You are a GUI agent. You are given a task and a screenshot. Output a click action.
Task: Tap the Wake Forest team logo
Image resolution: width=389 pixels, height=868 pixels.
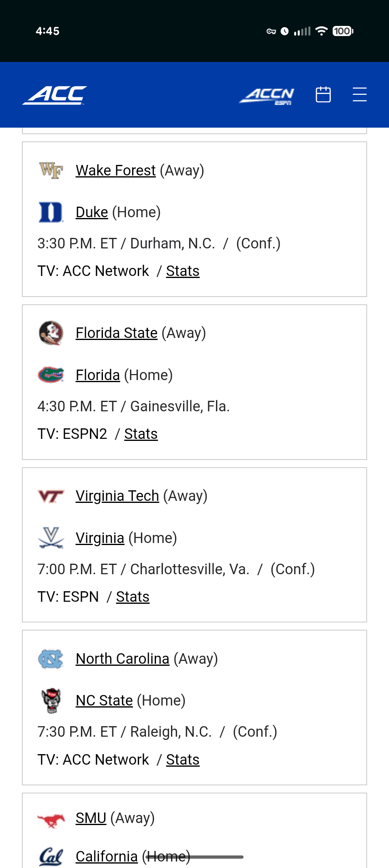coord(51,170)
